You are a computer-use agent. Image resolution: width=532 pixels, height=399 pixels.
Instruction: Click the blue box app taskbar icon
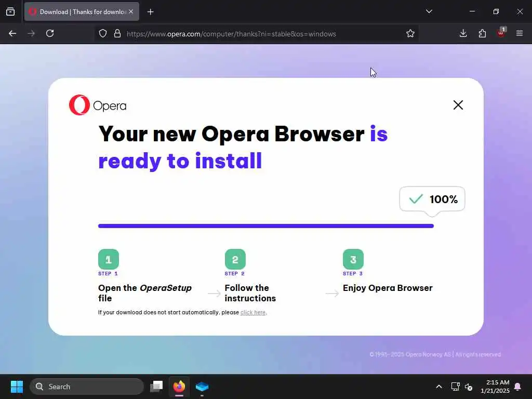coord(202,387)
